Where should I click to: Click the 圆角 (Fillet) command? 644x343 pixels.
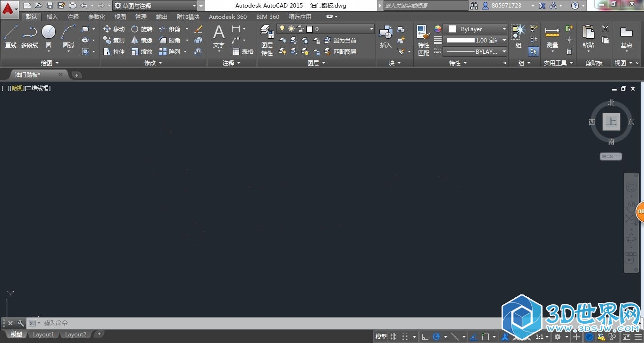170,40
